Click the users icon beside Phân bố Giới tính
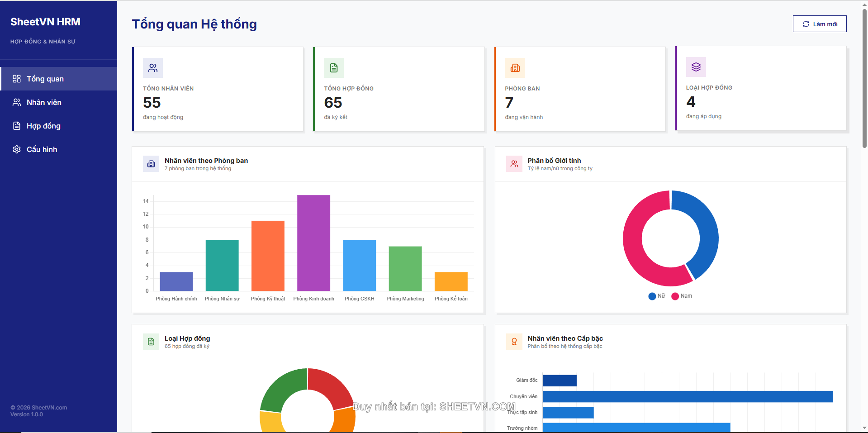868x433 pixels. pos(514,164)
